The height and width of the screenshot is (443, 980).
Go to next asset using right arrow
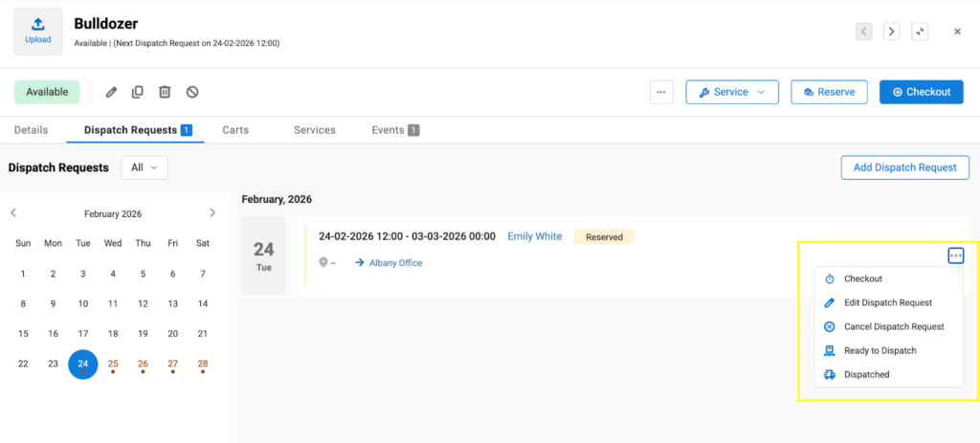pyautogui.click(x=892, y=32)
